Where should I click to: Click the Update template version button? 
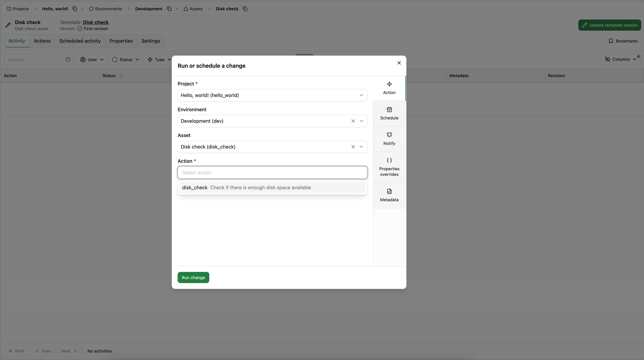(x=610, y=25)
